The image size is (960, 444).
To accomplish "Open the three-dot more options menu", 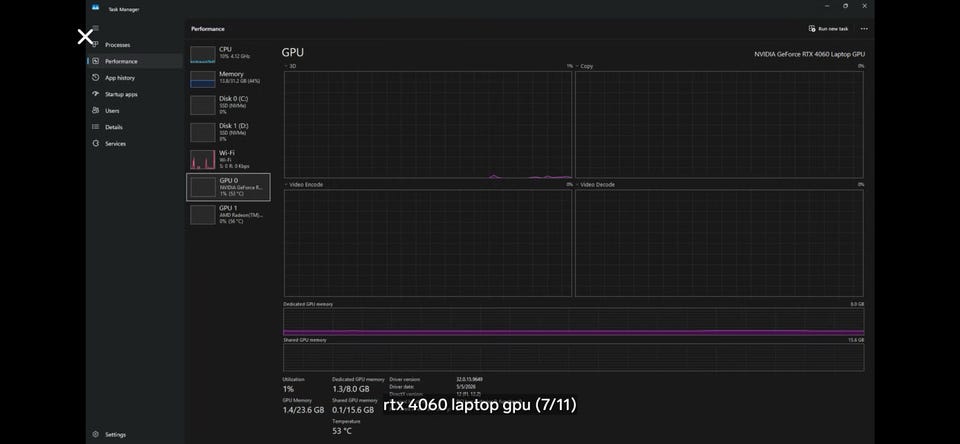I will [x=864, y=29].
